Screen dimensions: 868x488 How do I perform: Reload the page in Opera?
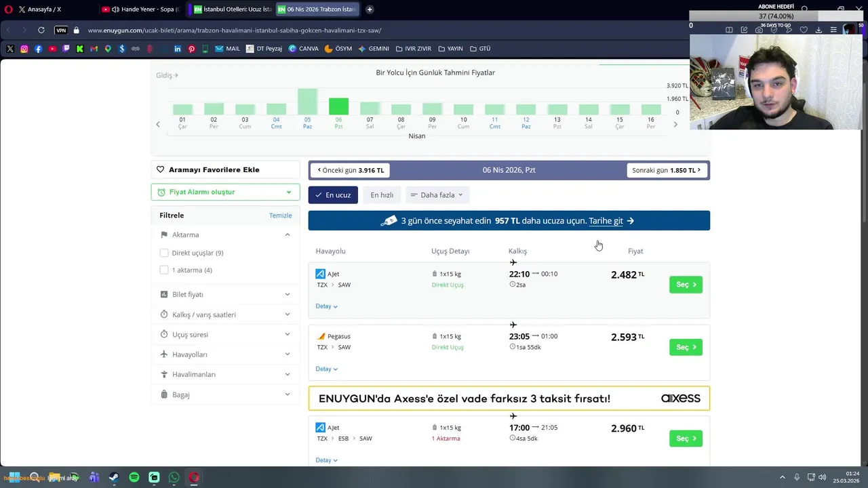click(41, 30)
